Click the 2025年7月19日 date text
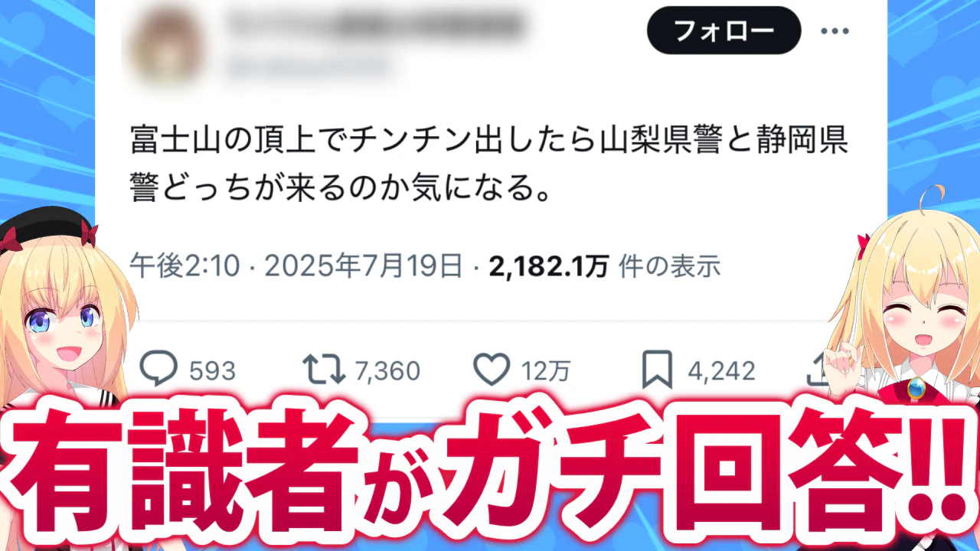 [364, 266]
